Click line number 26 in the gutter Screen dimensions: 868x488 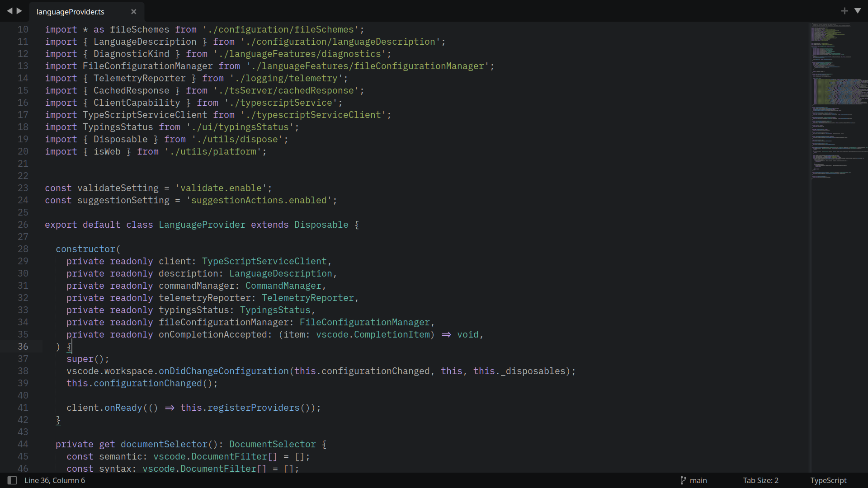coord(23,225)
